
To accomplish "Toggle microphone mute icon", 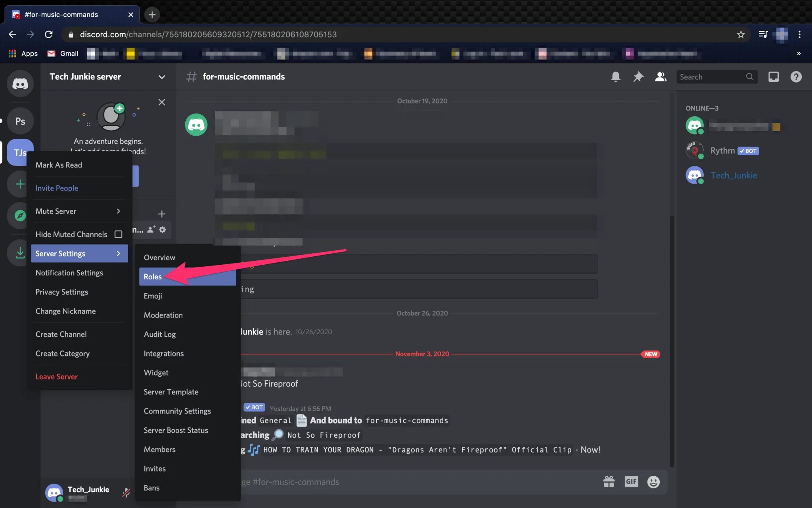I will [126, 493].
